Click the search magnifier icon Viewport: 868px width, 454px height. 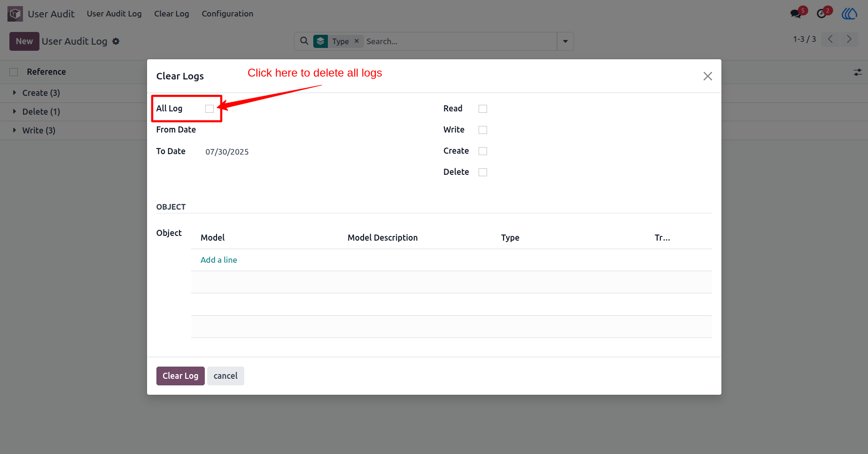[304, 41]
